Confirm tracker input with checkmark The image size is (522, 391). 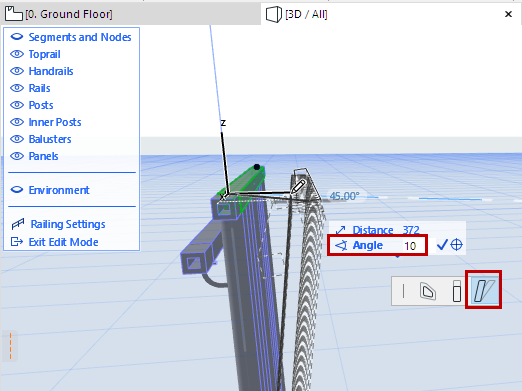coord(442,245)
